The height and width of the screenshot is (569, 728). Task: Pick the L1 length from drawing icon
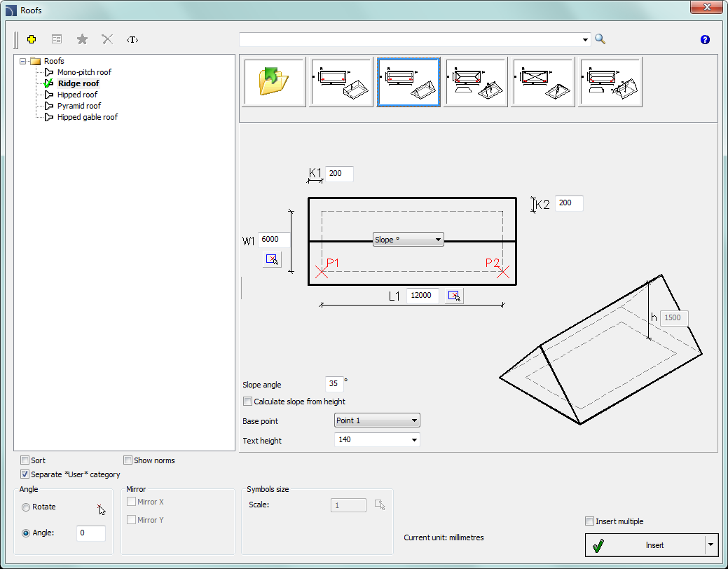click(454, 296)
